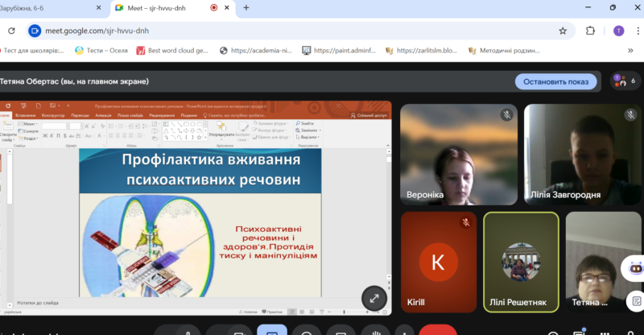Bookmark this page with the star icon
Viewport: 644px width, 335px height.
[x=563, y=31]
